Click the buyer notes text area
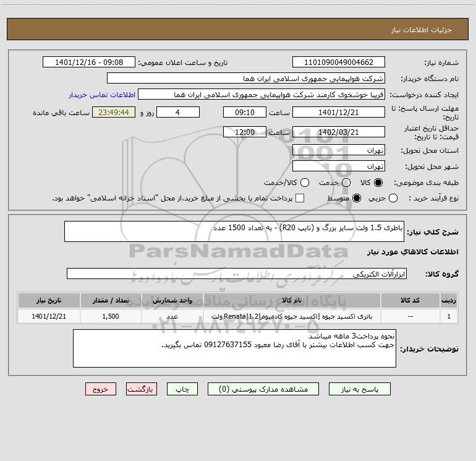 click(x=234, y=348)
